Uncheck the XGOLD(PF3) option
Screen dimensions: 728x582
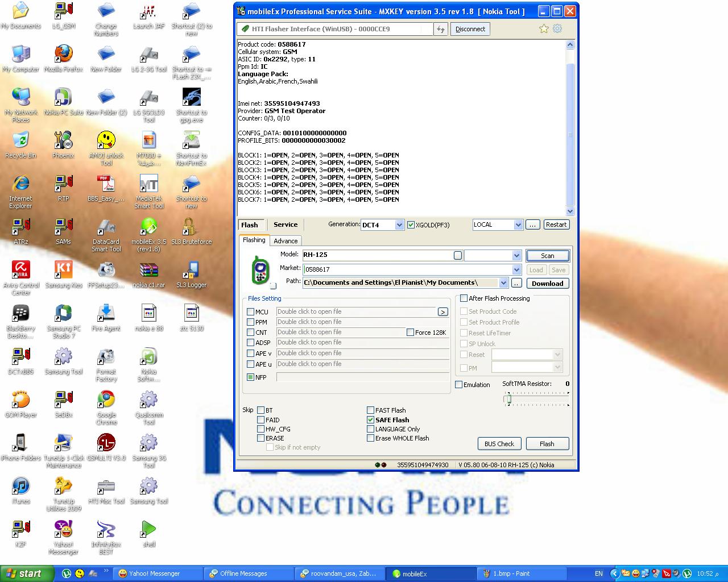pos(411,225)
